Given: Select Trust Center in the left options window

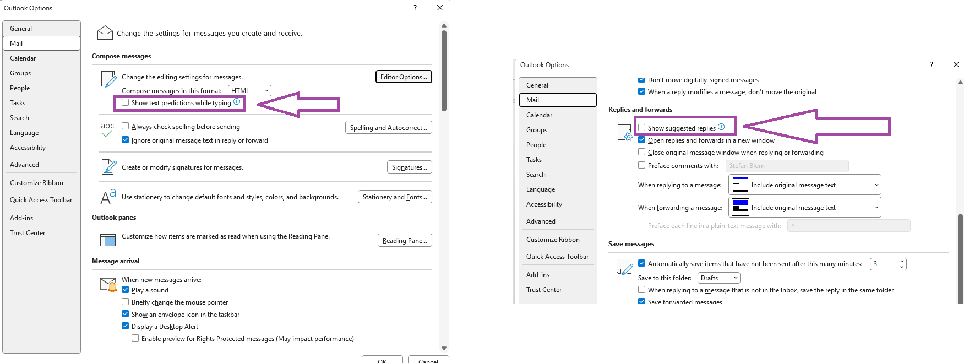Looking at the screenshot, I should click(x=41, y=233).
